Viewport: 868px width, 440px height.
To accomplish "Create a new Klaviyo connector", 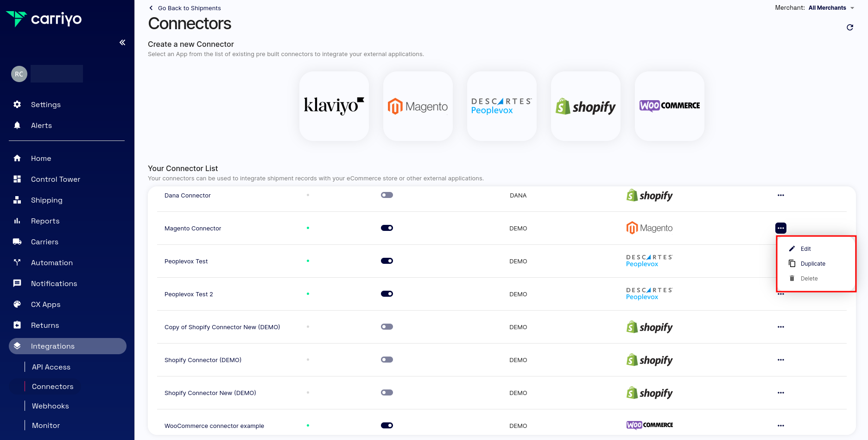I will tap(334, 106).
